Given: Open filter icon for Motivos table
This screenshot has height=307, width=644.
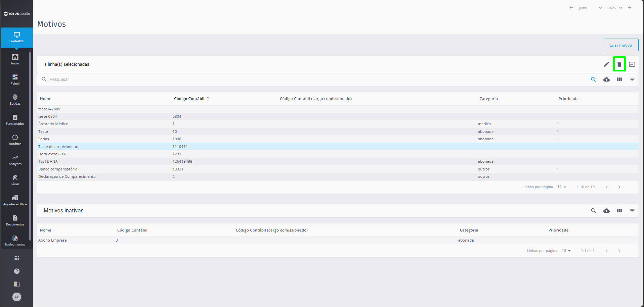Looking at the screenshot, I should tap(632, 80).
